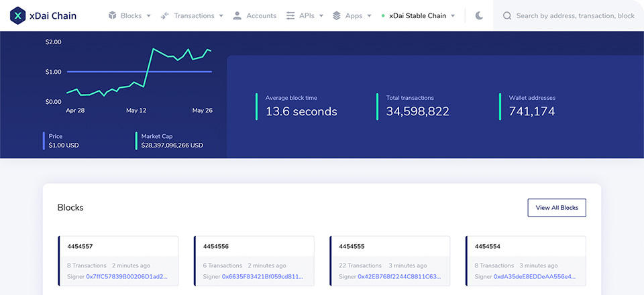Open block 4454556
This screenshot has height=295, width=644.
click(216, 247)
